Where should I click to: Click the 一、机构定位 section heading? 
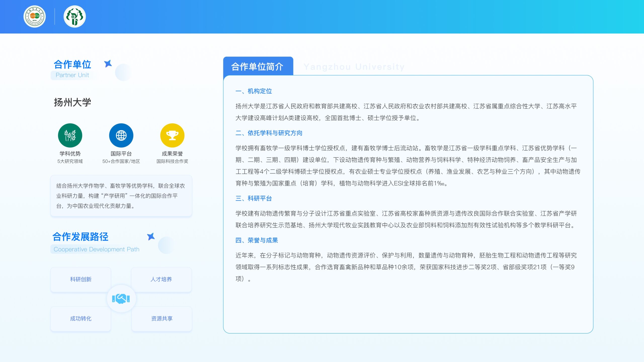tap(254, 91)
